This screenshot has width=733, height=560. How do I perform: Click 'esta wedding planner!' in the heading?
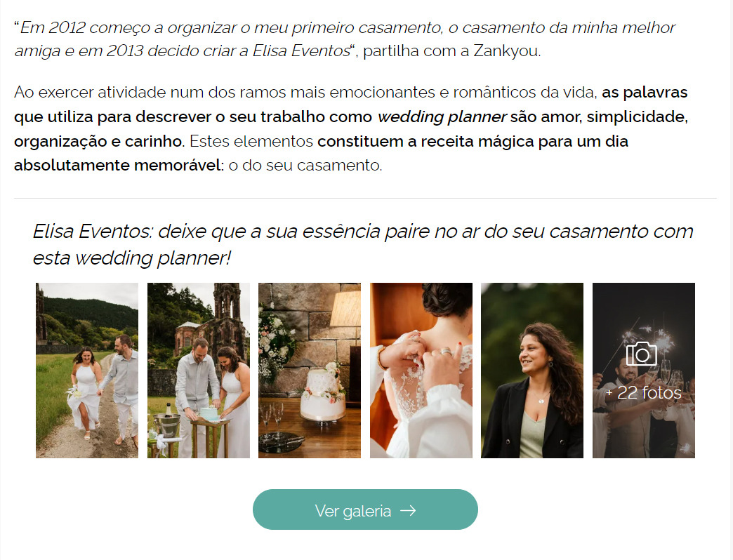[132, 258]
